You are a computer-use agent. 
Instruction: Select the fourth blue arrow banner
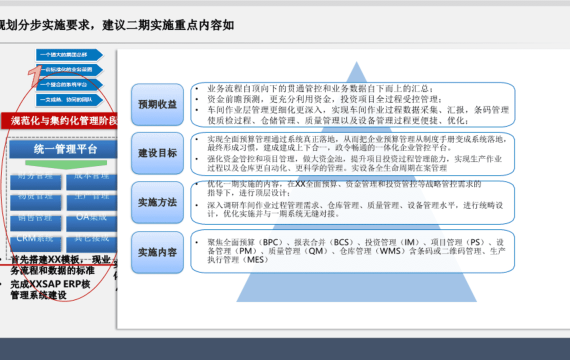point(69,100)
